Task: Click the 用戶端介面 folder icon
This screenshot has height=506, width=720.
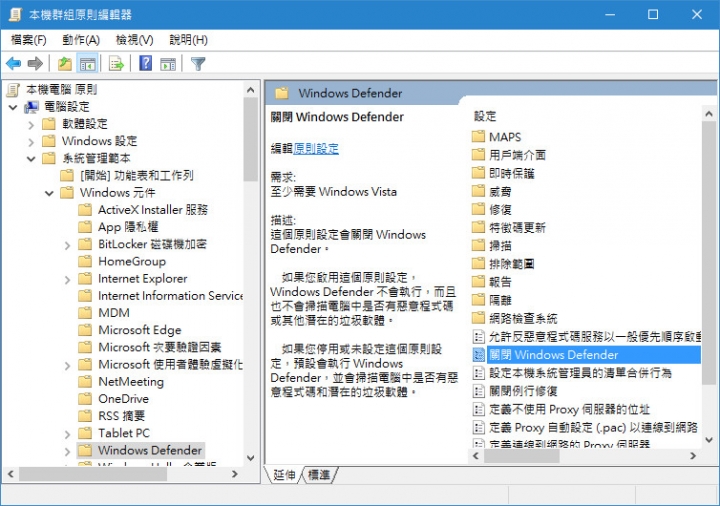Action: pos(478,154)
